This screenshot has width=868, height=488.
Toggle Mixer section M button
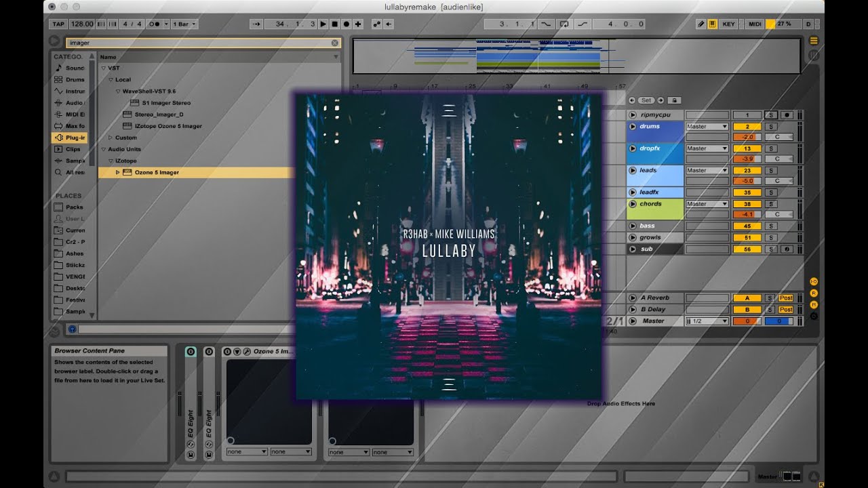click(814, 304)
